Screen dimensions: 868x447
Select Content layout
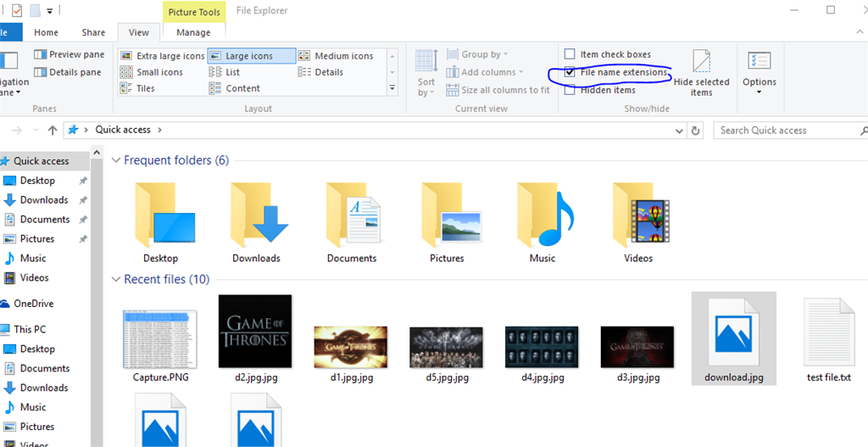[x=234, y=88]
